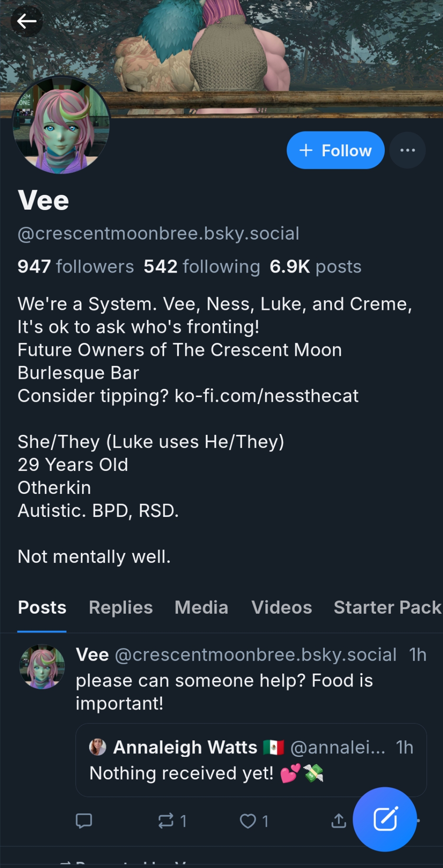Image resolution: width=443 pixels, height=868 pixels.
Task: Open the Videos tab
Action: (281, 608)
